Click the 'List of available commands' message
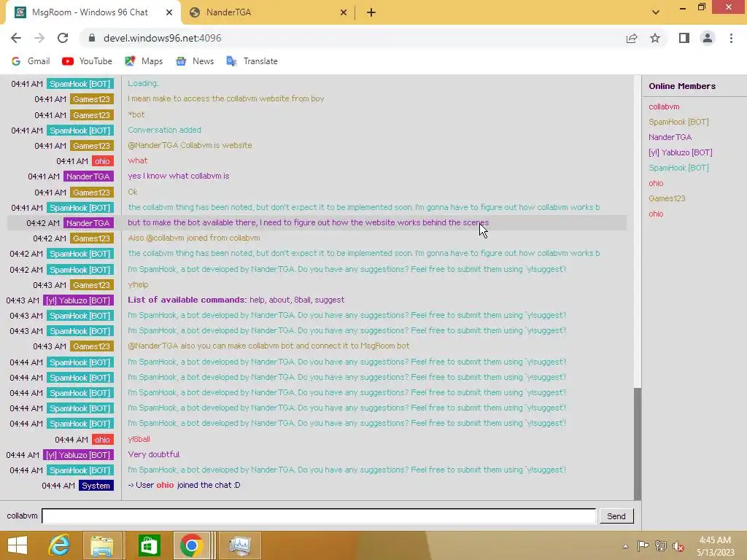The image size is (747, 560). point(236,300)
